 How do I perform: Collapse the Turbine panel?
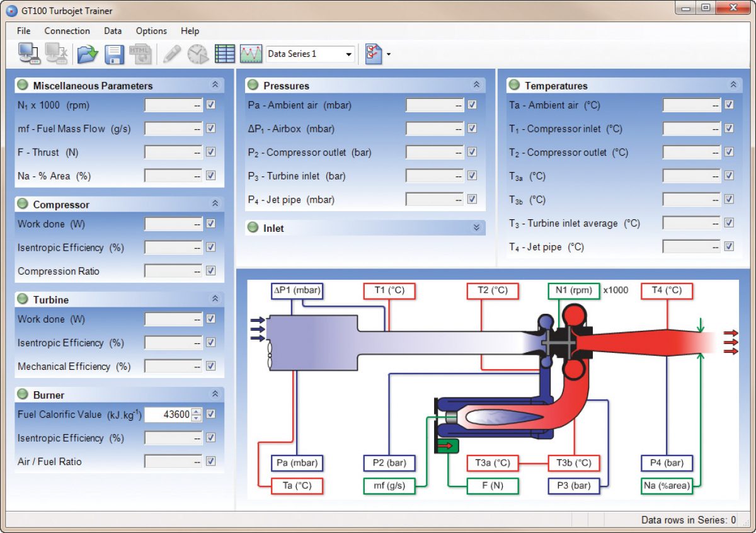pyautogui.click(x=215, y=299)
